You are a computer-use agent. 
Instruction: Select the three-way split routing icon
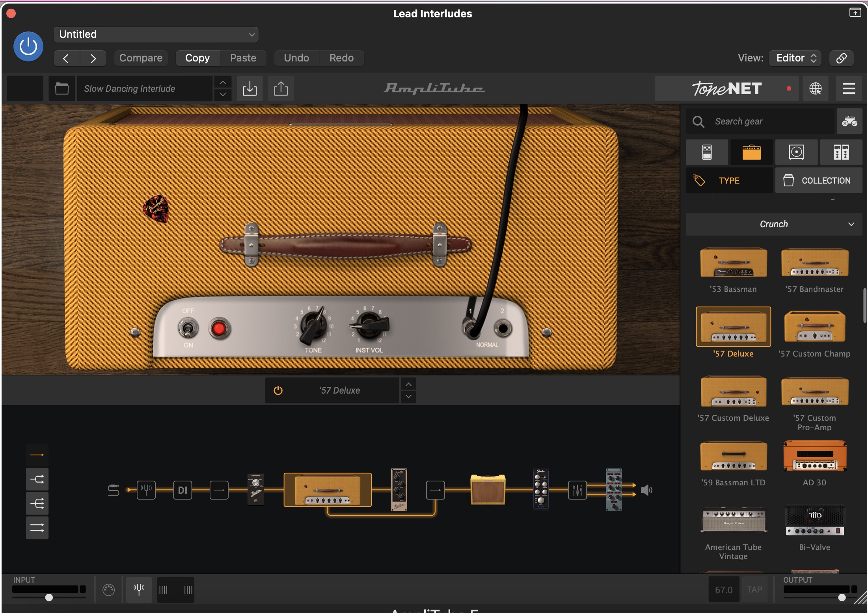tap(37, 503)
